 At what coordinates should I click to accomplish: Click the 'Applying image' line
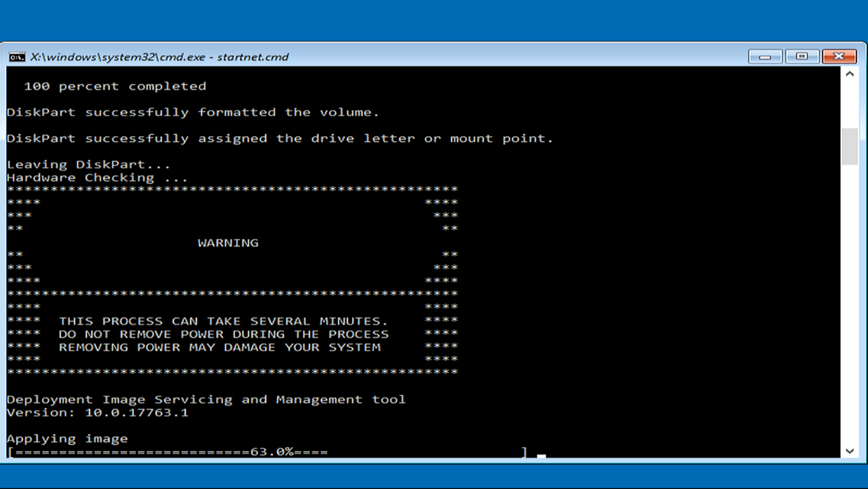coord(68,438)
